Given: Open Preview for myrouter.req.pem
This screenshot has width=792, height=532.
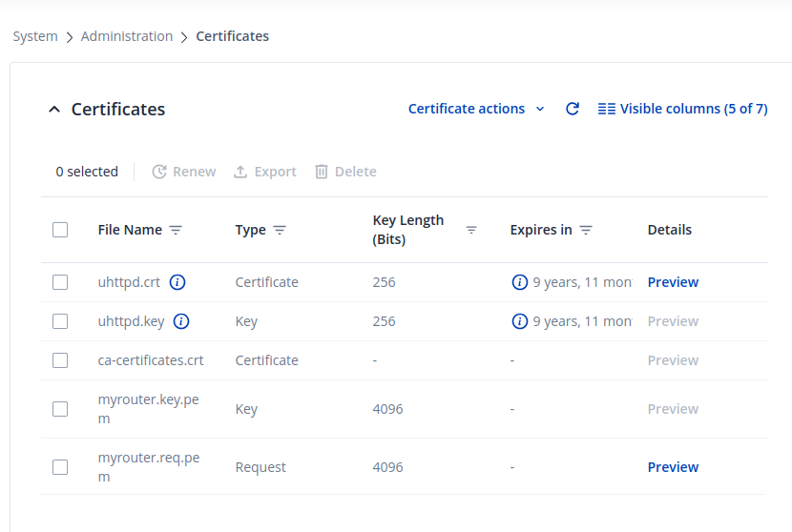Looking at the screenshot, I should point(673,467).
